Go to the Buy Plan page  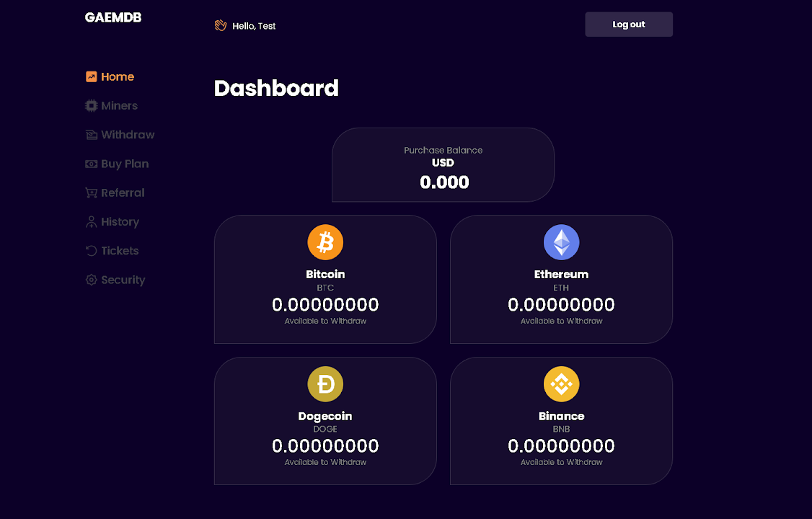click(x=124, y=164)
